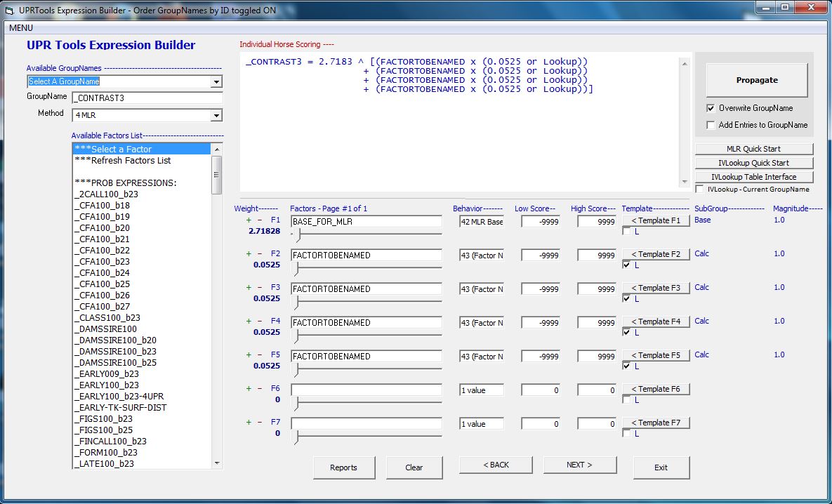Image resolution: width=832 pixels, height=504 pixels.
Task: Click IVLookup Quick Start button
Action: pyautogui.click(x=753, y=163)
